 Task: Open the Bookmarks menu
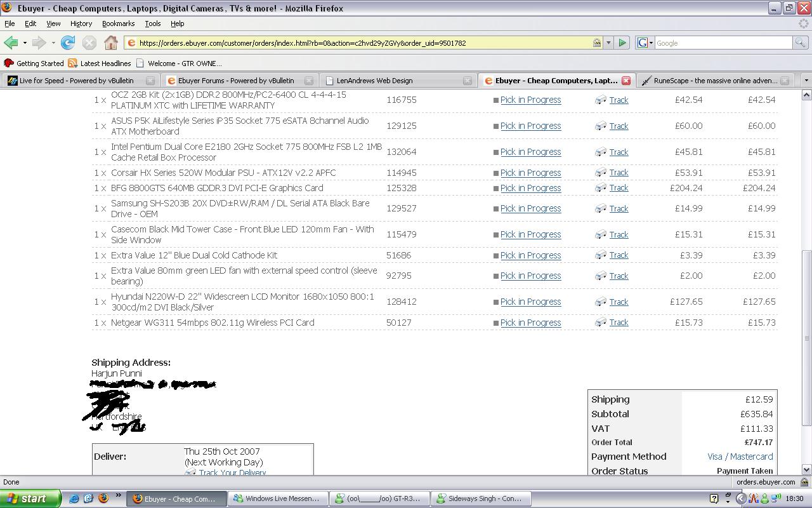pos(118,23)
